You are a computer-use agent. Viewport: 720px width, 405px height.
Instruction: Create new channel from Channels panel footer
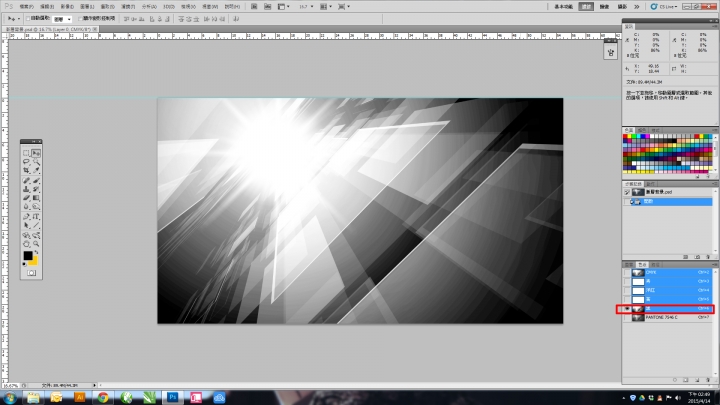(697, 380)
